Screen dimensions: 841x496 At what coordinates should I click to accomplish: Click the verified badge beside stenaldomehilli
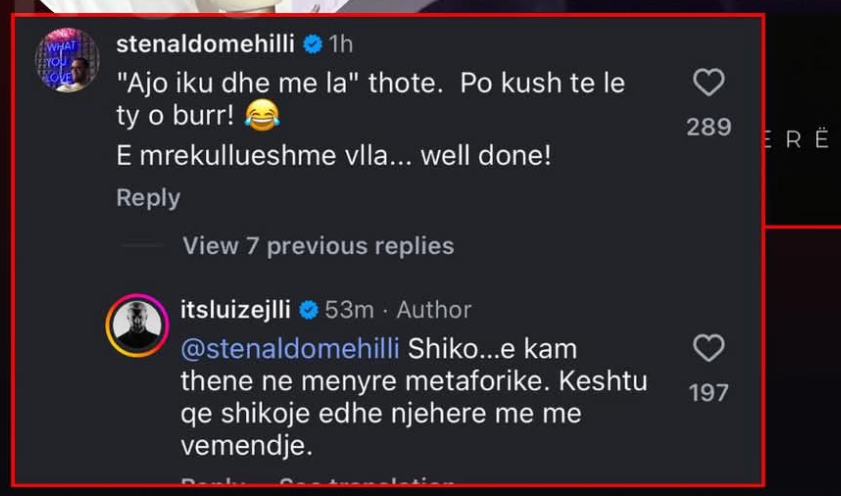point(312,44)
